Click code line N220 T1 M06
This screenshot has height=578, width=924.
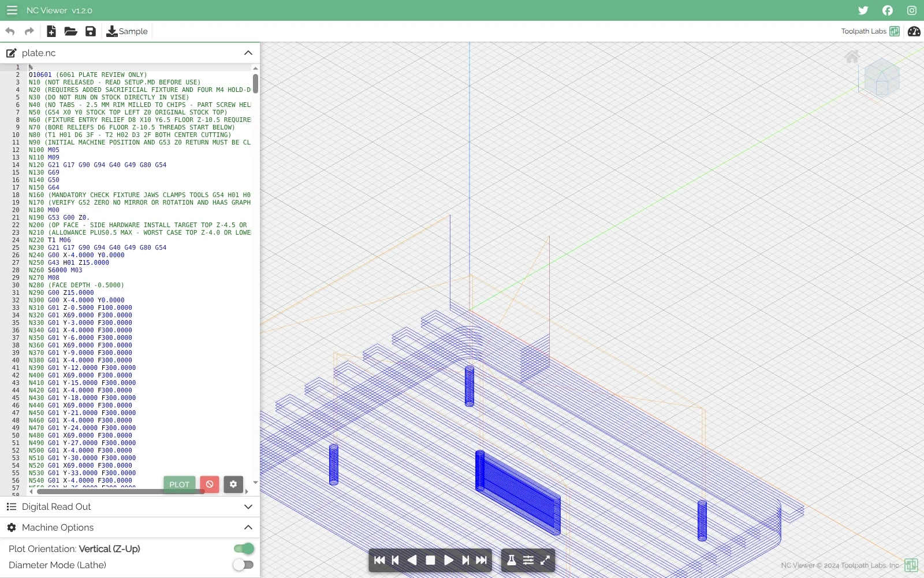pyautogui.click(x=50, y=240)
